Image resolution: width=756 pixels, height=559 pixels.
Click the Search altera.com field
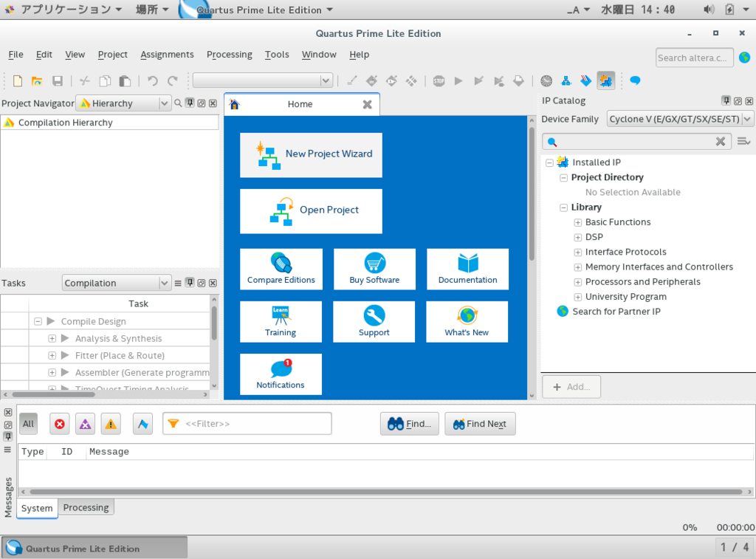pyautogui.click(x=694, y=58)
